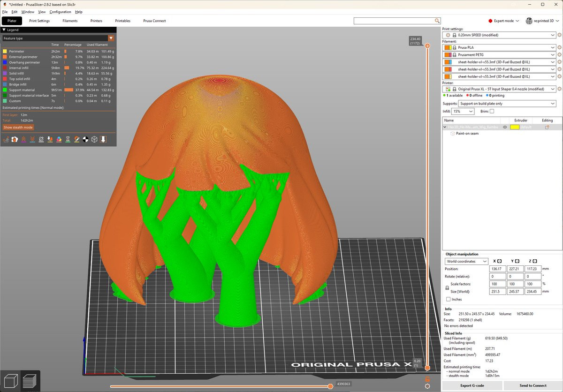Toggle Center of gravity icon
The width and height of the screenshot is (563, 392).
[x=86, y=139]
